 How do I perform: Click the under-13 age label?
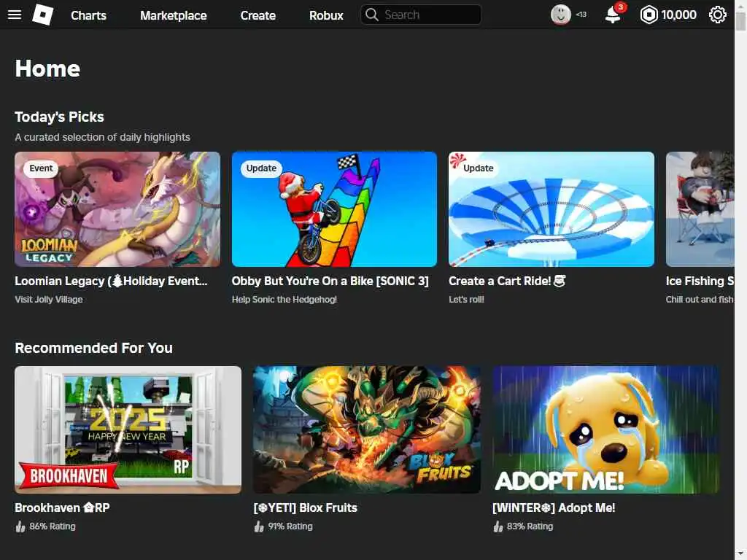(x=581, y=15)
